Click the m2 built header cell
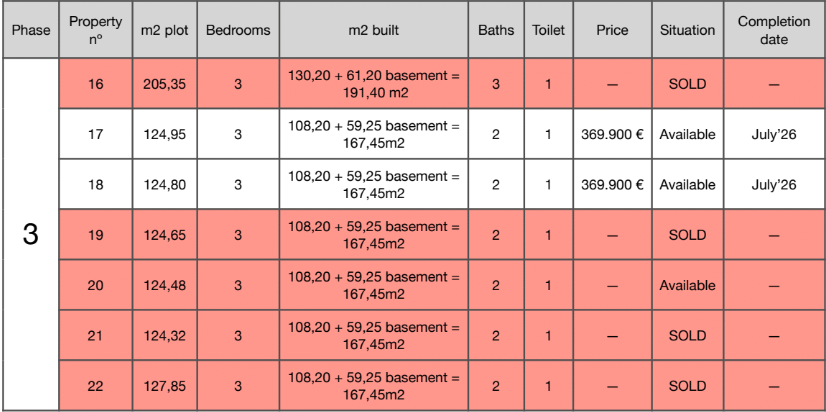 [373, 30]
